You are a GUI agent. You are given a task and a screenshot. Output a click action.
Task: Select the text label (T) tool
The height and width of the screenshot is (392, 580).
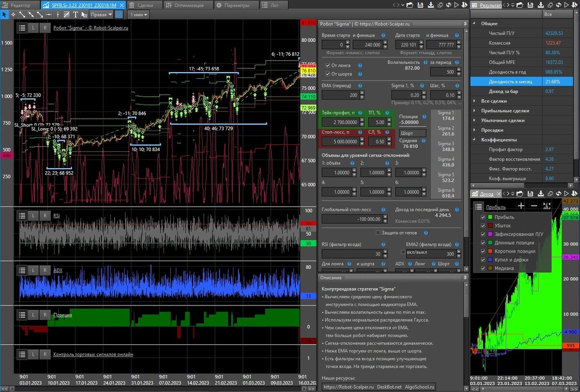tap(75, 15)
